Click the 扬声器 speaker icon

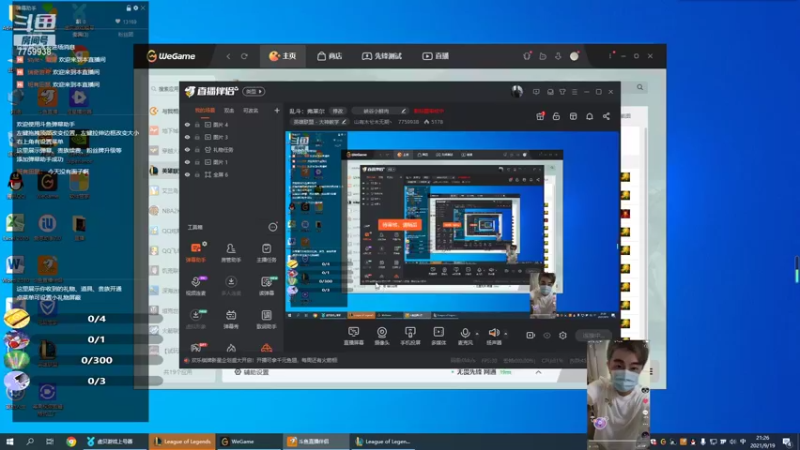(493, 333)
